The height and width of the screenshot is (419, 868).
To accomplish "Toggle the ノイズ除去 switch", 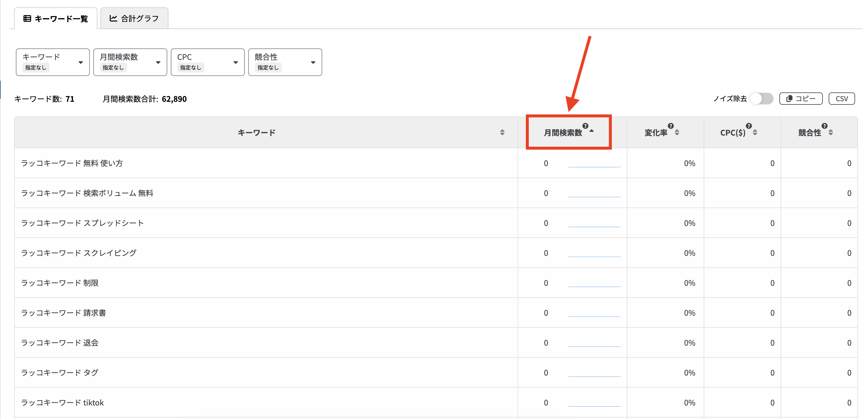I will pos(761,99).
